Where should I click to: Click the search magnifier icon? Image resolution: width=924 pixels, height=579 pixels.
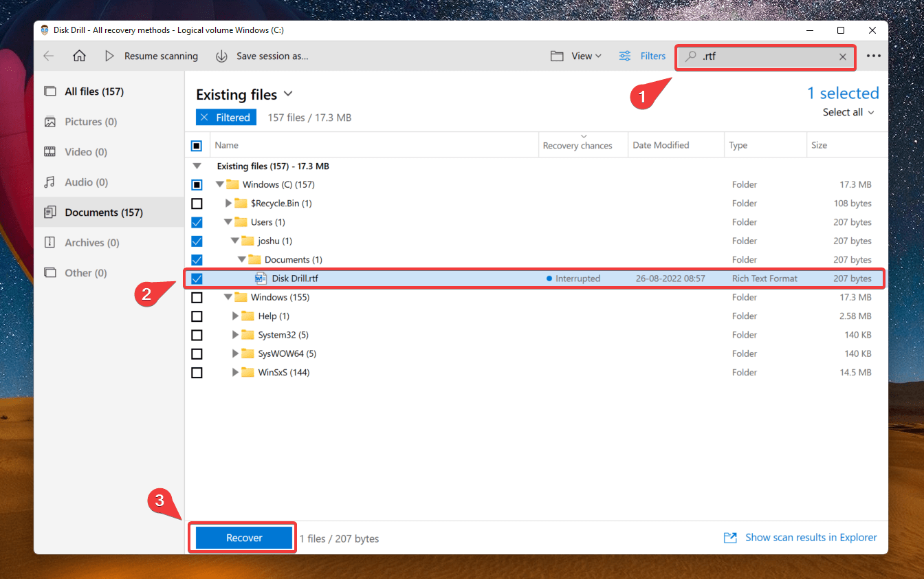click(x=691, y=56)
